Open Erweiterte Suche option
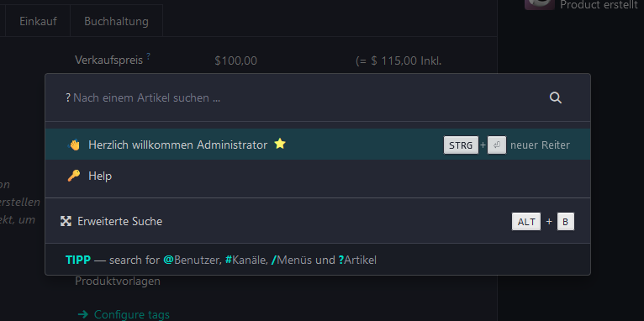 coord(318,221)
